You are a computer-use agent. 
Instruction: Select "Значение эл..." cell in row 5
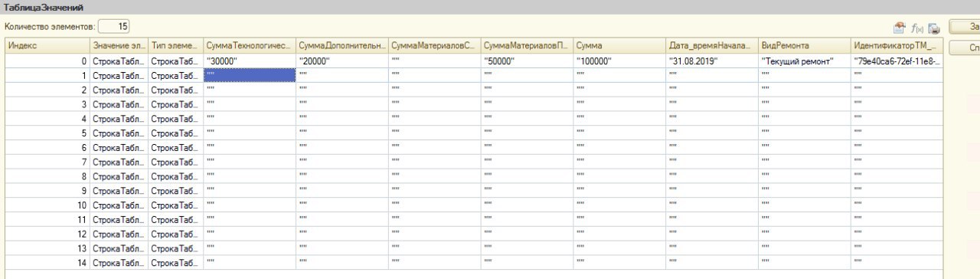[x=119, y=133]
